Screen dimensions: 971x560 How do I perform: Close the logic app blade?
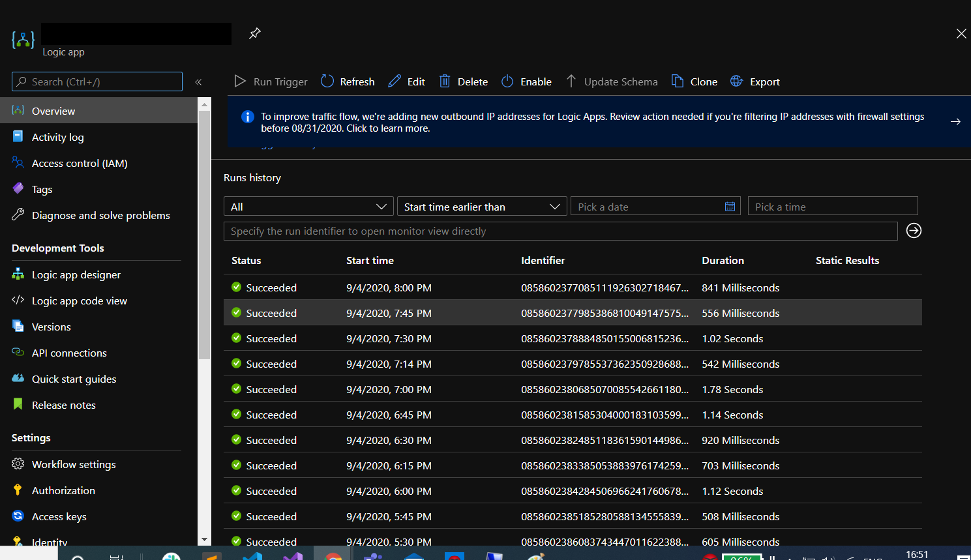[961, 34]
